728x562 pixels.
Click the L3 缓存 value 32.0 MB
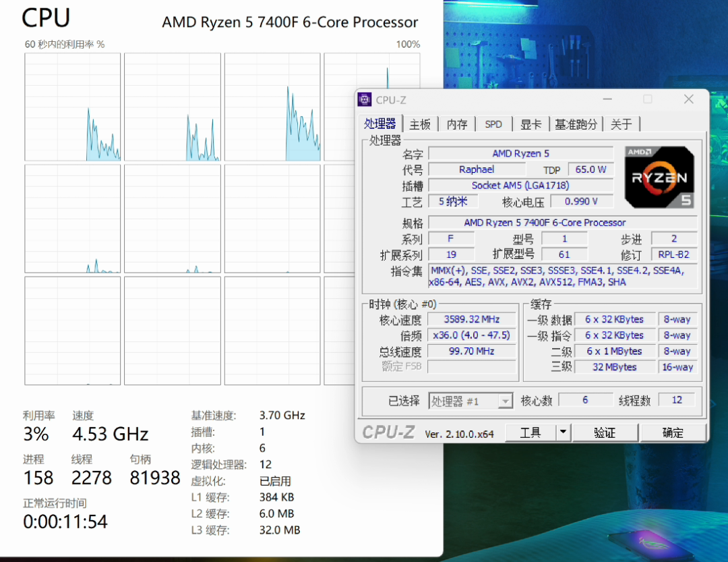280,530
